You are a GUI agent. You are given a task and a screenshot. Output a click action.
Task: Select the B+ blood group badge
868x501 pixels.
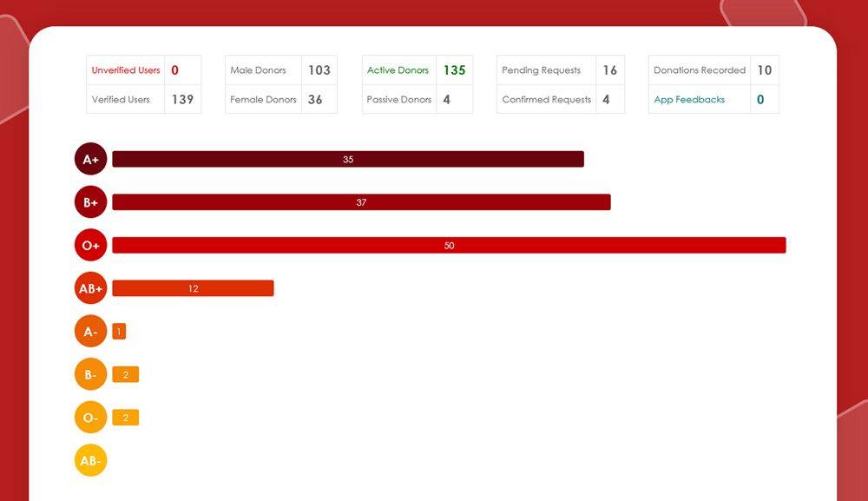coord(90,202)
